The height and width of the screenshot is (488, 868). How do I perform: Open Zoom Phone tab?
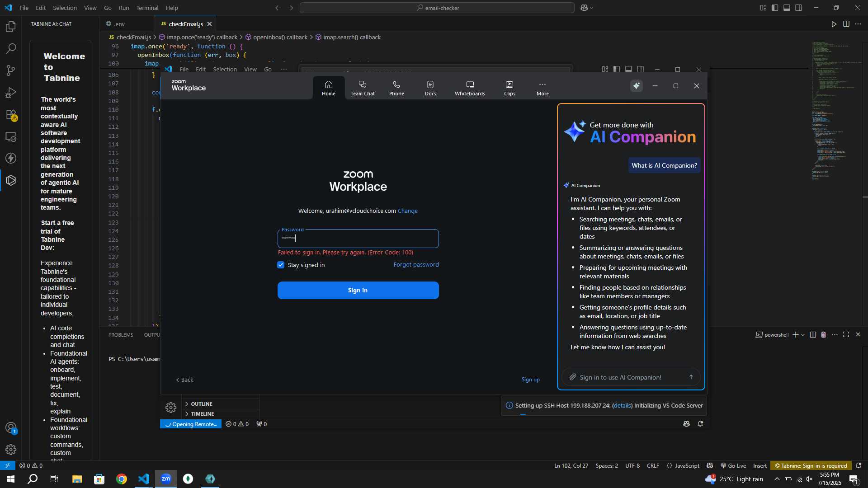point(396,88)
